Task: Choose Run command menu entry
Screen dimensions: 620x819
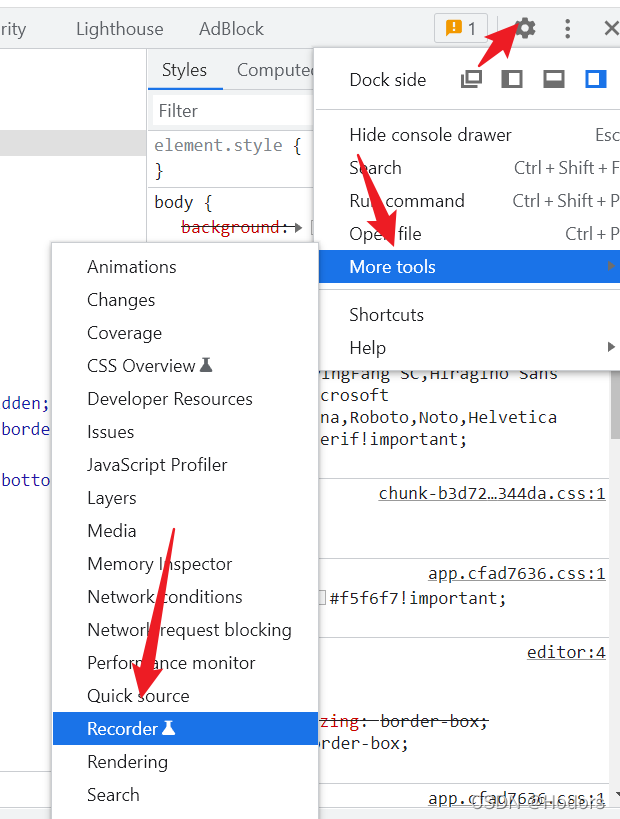Action: click(468, 201)
